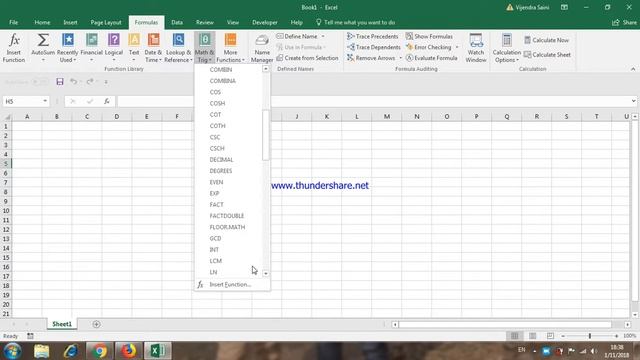640x360 pixels.
Task: Switch to Page Layout view in status bar
Action: point(532,336)
